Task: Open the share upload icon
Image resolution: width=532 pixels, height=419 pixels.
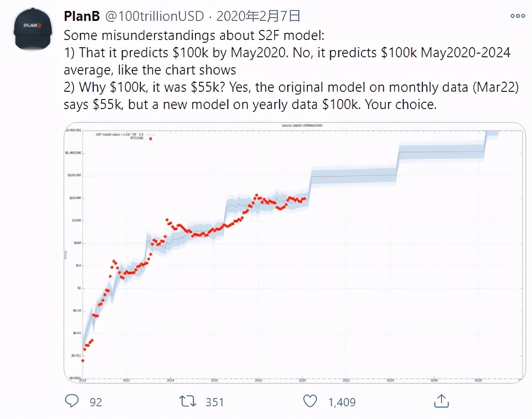Action: point(441,401)
